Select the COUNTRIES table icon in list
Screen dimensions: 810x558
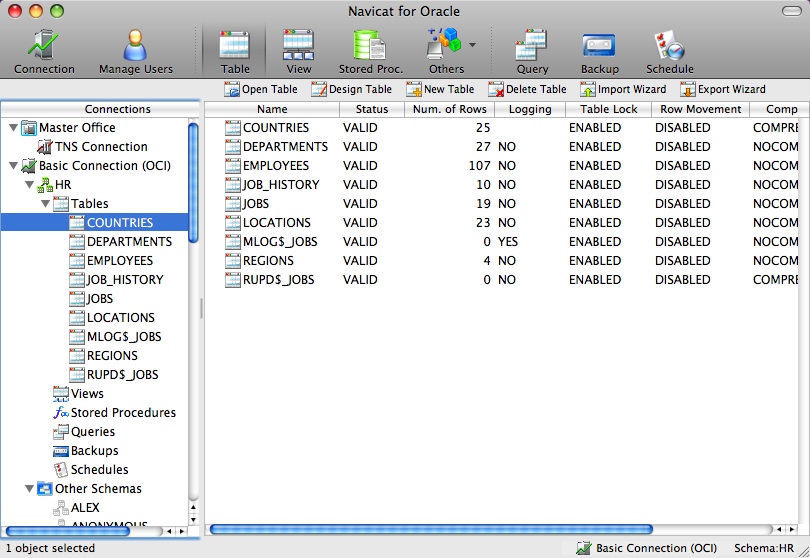coord(233,128)
